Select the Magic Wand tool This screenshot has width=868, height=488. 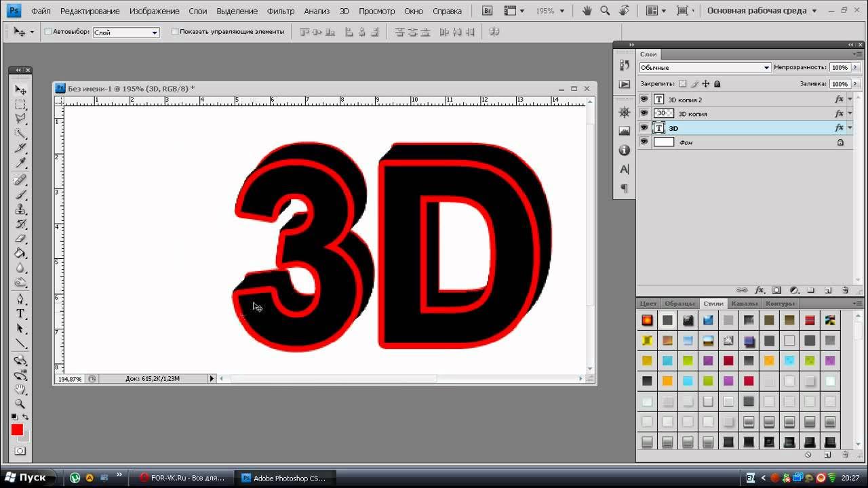pyautogui.click(x=20, y=134)
